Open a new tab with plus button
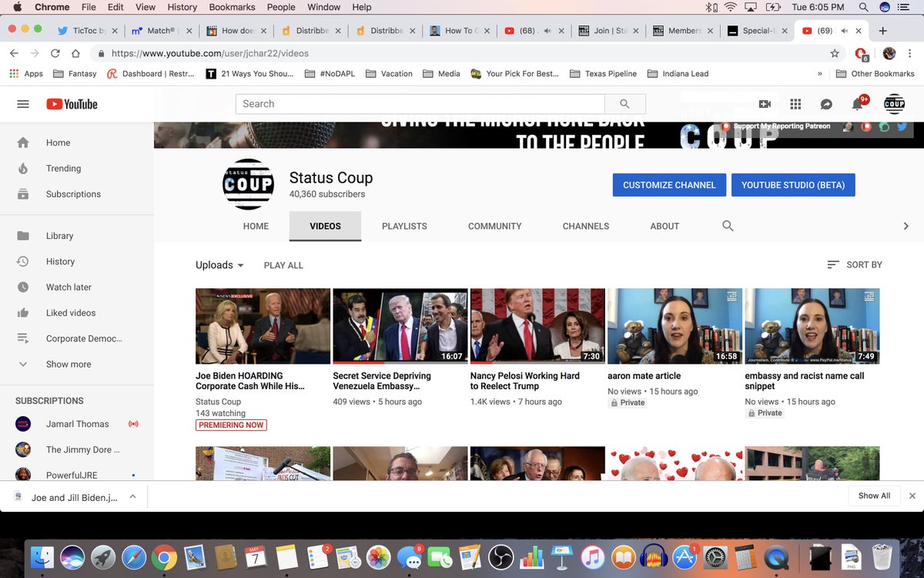 [x=882, y=31]
